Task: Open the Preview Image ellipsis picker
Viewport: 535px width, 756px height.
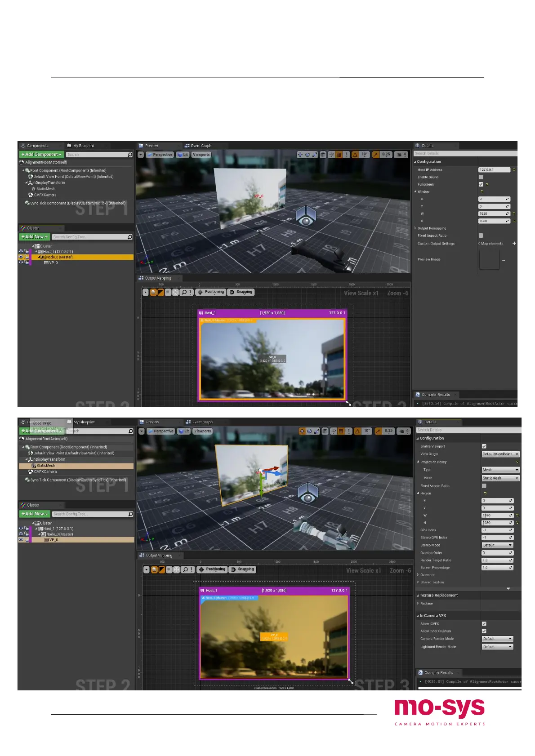Action: (x=503, y=260)
